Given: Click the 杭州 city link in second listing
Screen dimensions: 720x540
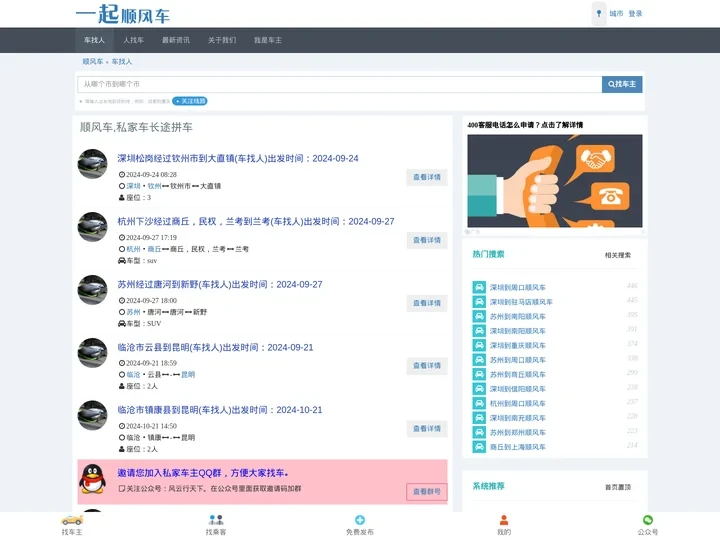Looking at the screenshot, I should click(x=133, y=249).
